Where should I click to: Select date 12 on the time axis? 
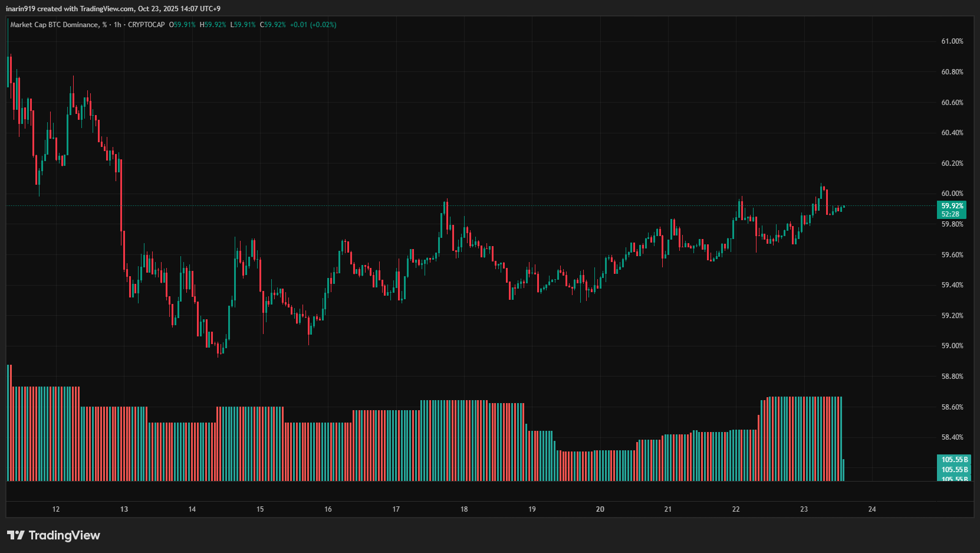click(x=56, y=509)
